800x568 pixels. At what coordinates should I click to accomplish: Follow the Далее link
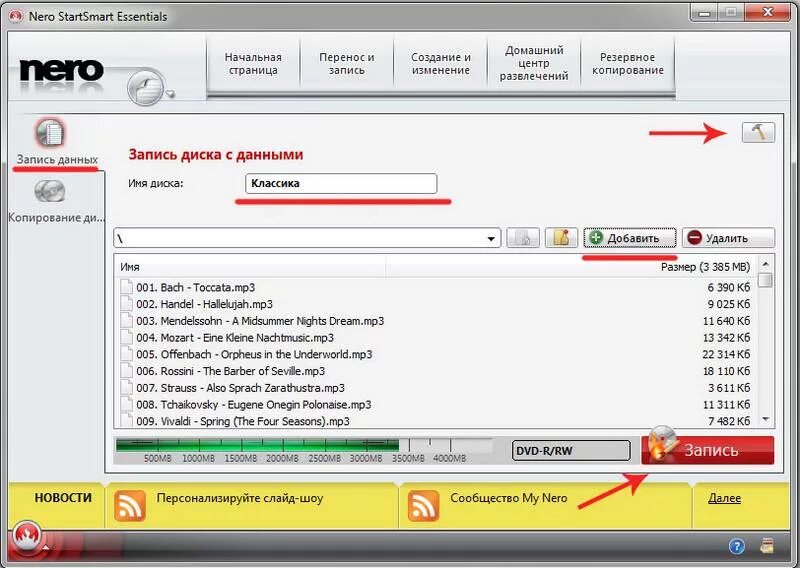tap(724, 498)
